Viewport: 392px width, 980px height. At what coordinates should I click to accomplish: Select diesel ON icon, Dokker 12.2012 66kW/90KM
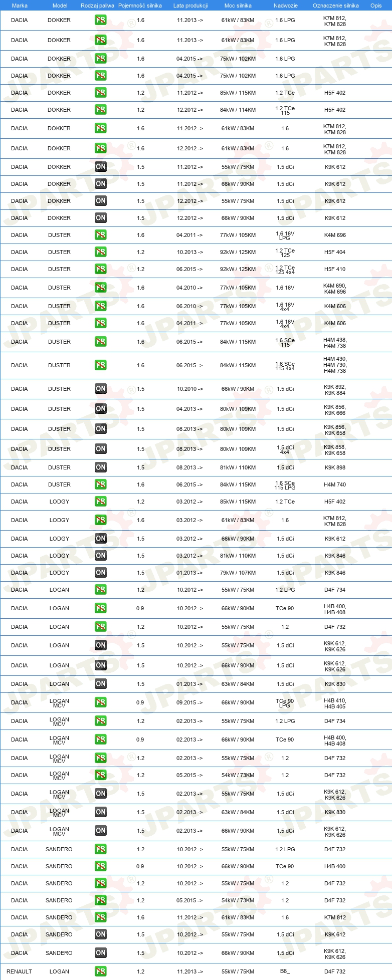tap(101, 218)
